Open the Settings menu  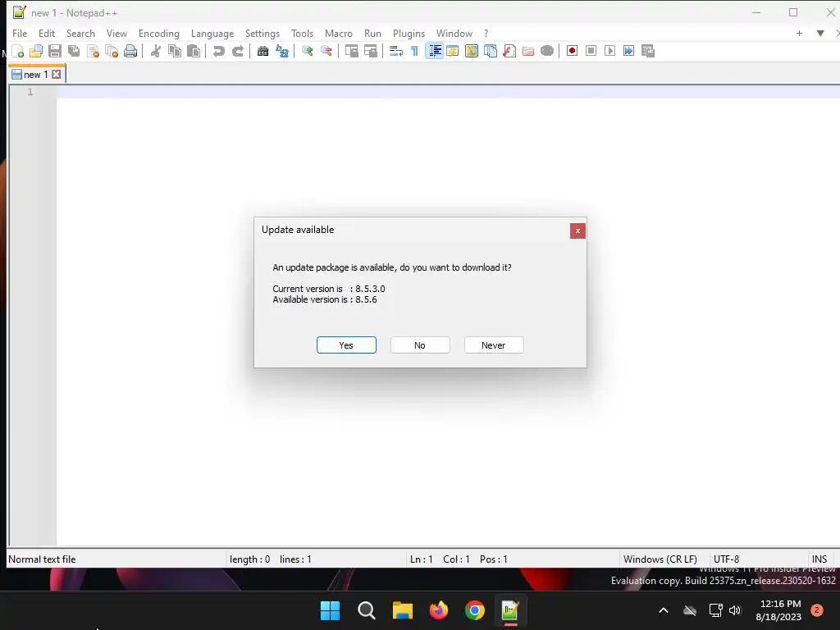(x=262, y=33)
